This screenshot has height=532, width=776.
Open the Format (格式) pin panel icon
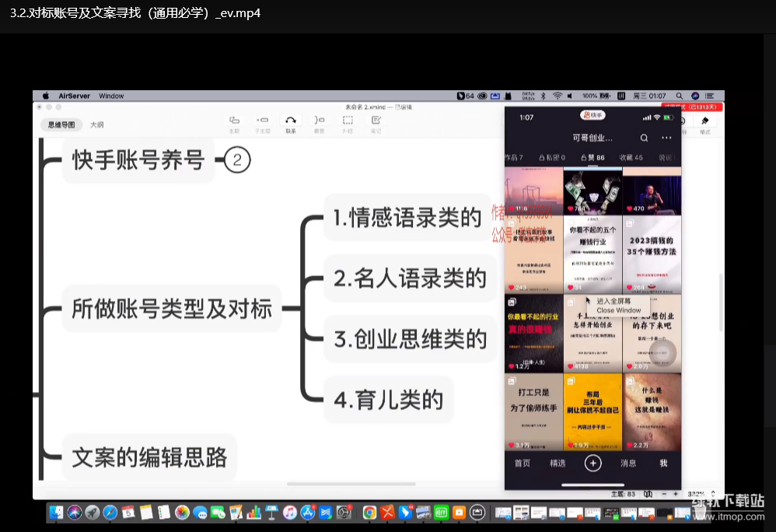click(704, 122)
